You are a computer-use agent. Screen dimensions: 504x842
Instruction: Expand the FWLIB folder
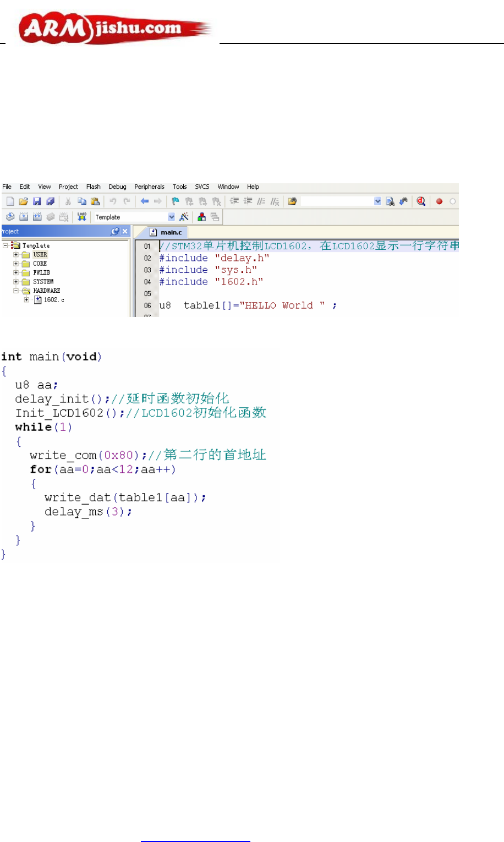point(16,272)
